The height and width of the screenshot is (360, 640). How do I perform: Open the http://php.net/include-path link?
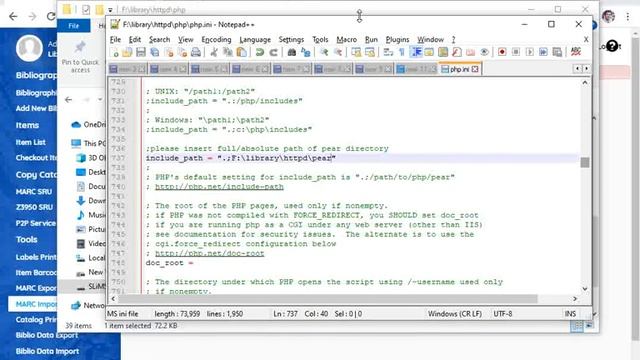(219, 187)
